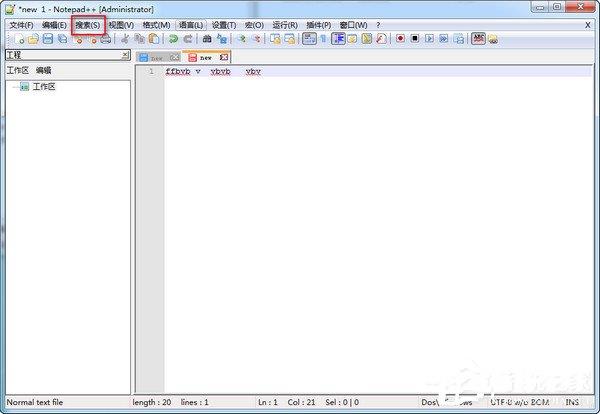Viewport: 600px width, 414px height.
Task: Toggle the indent guide toolbar button
Action: click(x=338, y=39)
